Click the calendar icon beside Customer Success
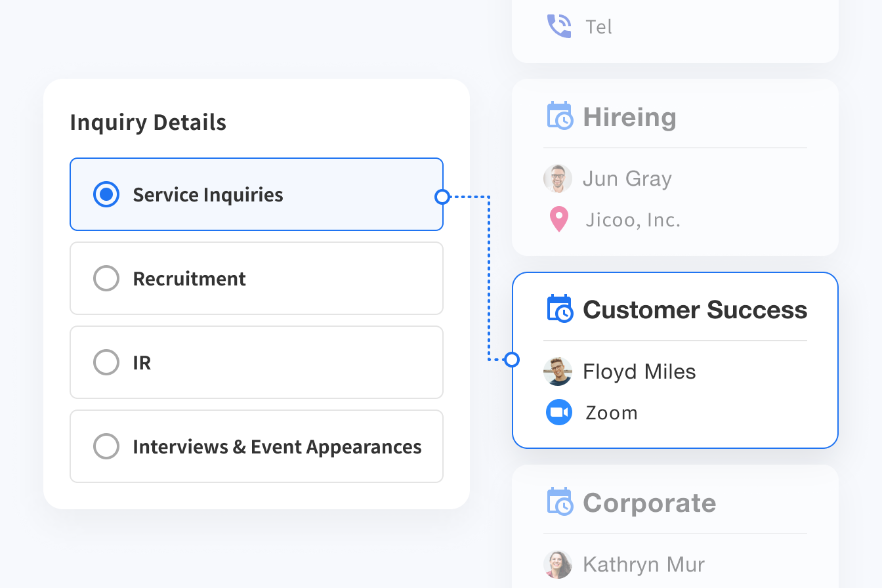 559,308
